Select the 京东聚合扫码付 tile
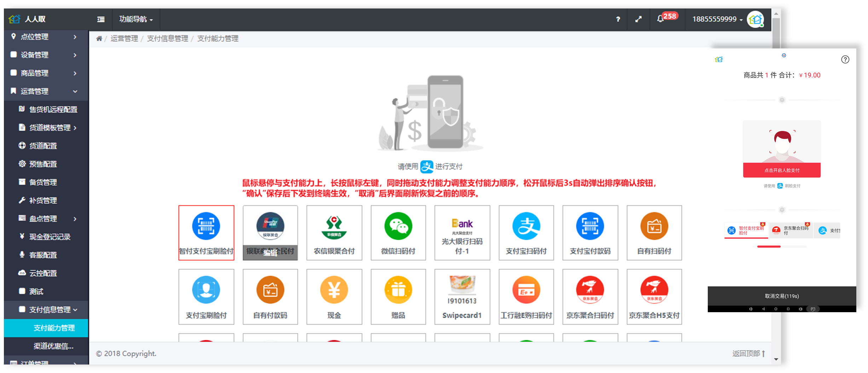 click(x=590, y=297)
